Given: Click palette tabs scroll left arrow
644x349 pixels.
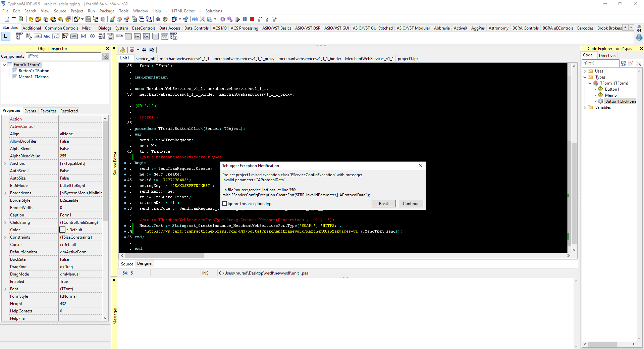Looking at the screenshot, I should [x=625, y=28].
